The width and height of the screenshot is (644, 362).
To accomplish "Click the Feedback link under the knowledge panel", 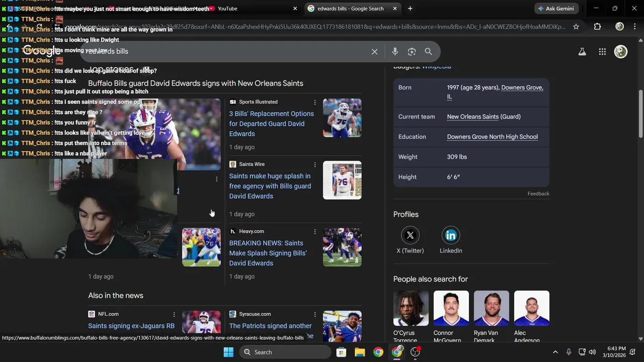I will pos(538,194).
